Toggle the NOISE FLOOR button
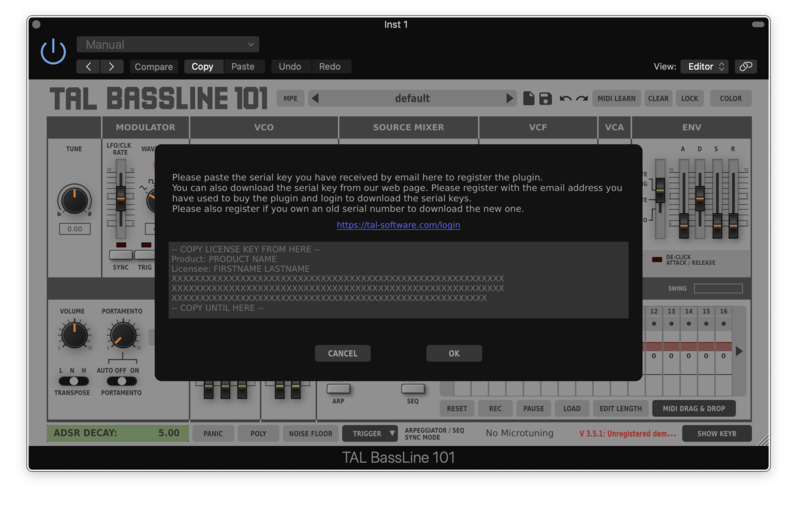The width and height of the screenshot is (800, 524). click(x=310, y=433)
